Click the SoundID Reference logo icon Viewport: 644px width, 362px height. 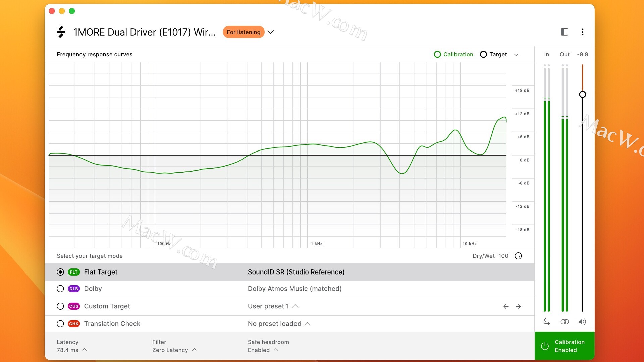pyautogui.click(x=61, y=32)
